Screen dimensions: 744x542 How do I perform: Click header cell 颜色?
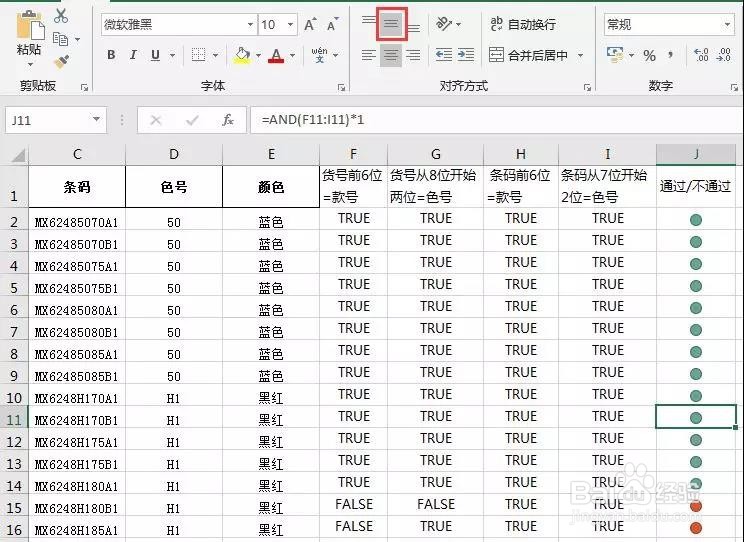(271, 187)
